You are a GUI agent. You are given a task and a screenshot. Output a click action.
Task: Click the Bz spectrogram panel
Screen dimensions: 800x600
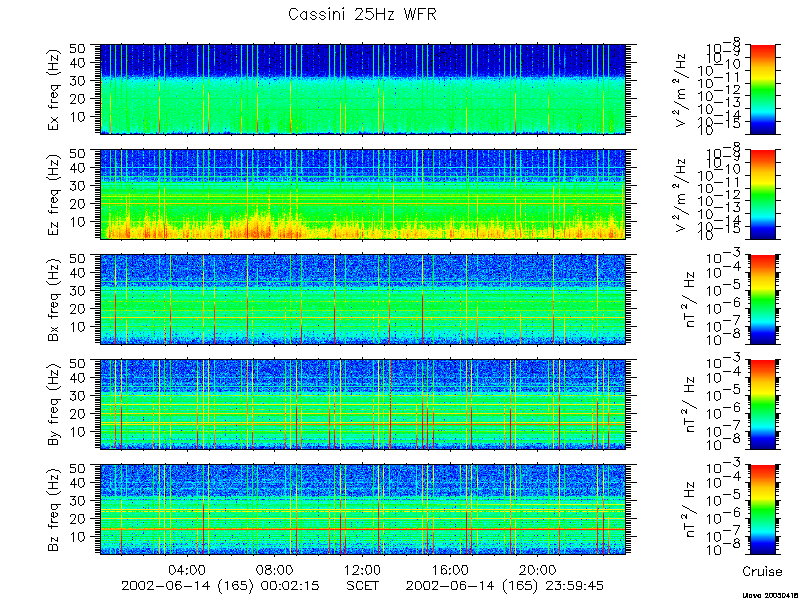[x=363, y=509]
